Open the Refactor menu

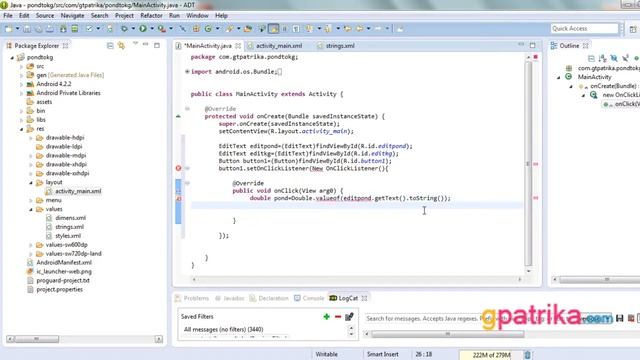click(x=151, y=16)
